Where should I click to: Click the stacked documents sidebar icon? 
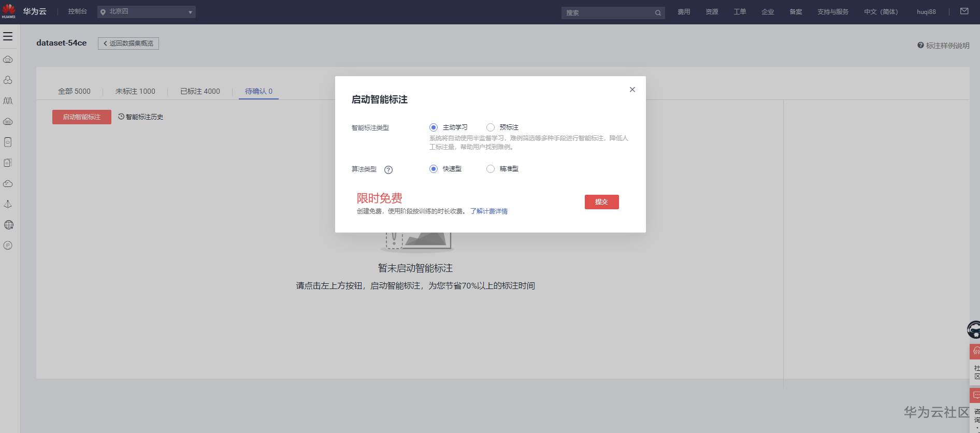(x=8, y=163)
